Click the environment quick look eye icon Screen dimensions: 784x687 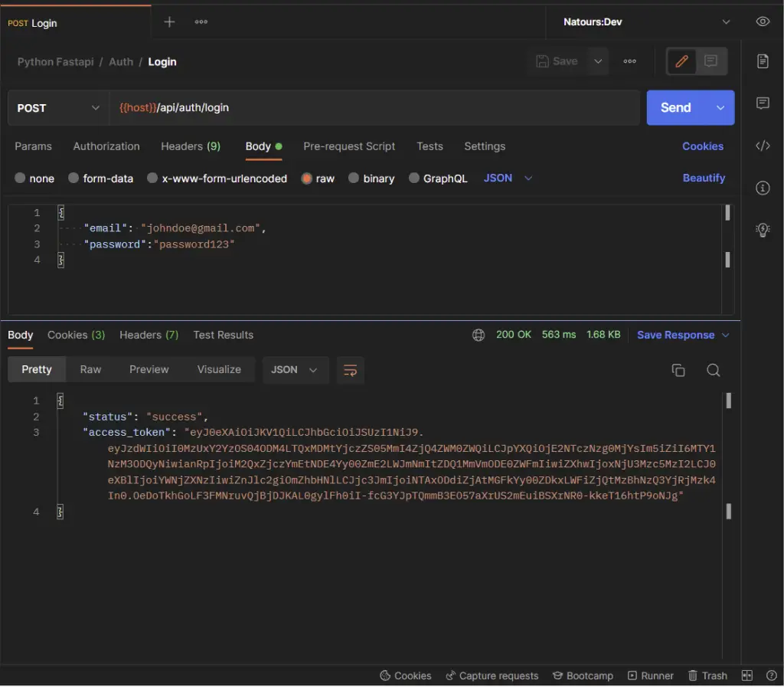click(763, 21)
